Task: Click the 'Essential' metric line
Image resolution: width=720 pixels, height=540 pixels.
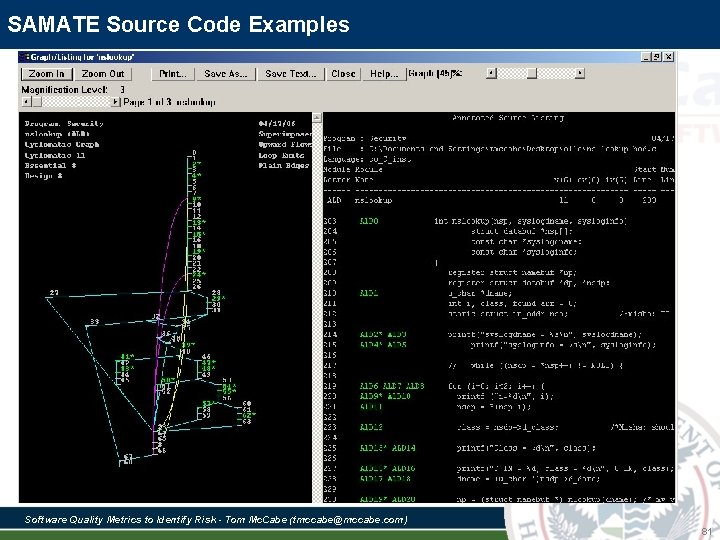Action: point(50,165)
